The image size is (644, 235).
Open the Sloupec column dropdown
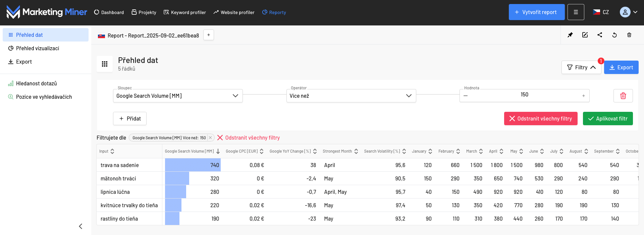coord(178,96)
